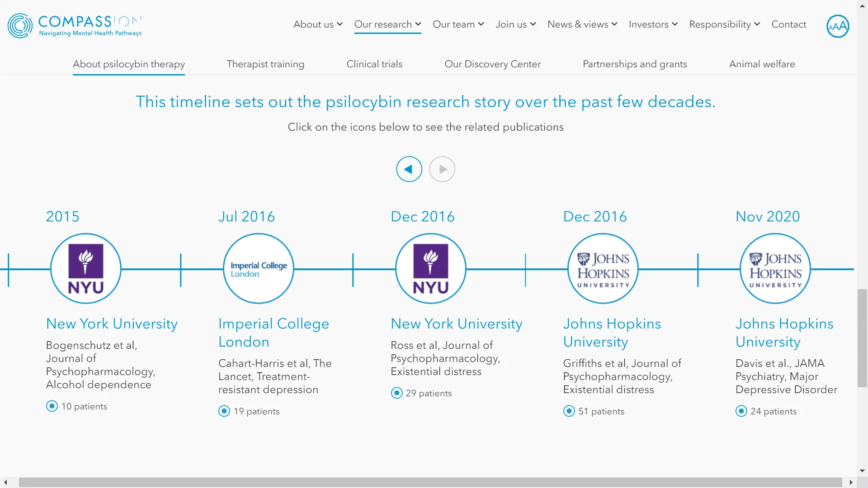Viewport: 868px width, 488px height.
Task: Open the COMPASS Pathways logo homepage
Action: coord(75,26)
